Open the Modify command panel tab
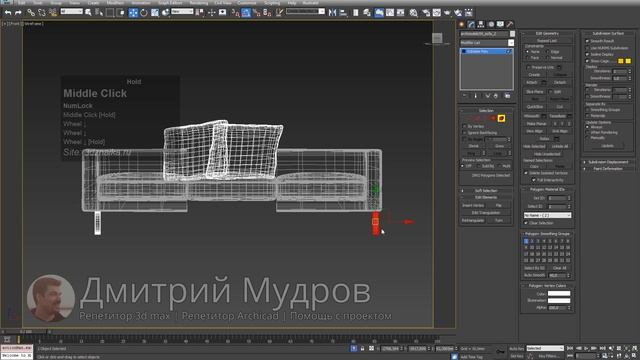This screenshot has width=640, height=360. coord(471,24)
